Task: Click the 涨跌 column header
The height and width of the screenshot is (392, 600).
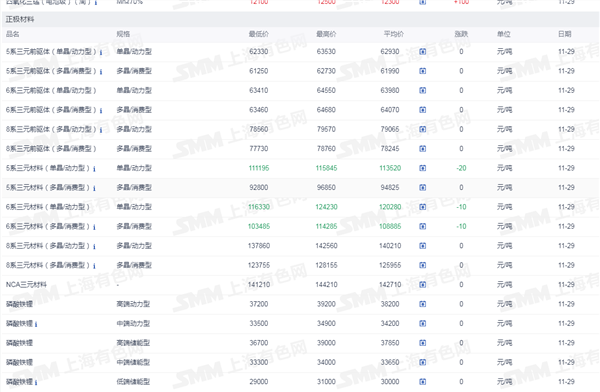Action: [x=461, y=34]
